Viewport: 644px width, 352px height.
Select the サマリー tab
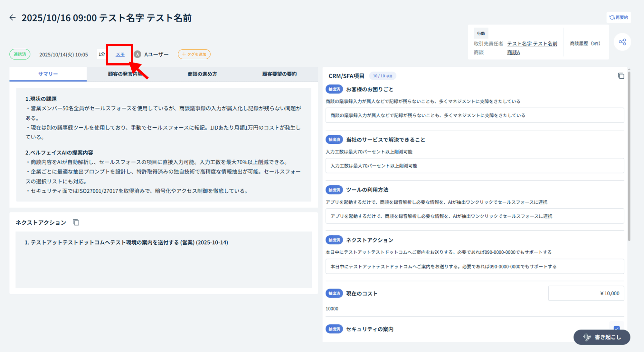48,74
